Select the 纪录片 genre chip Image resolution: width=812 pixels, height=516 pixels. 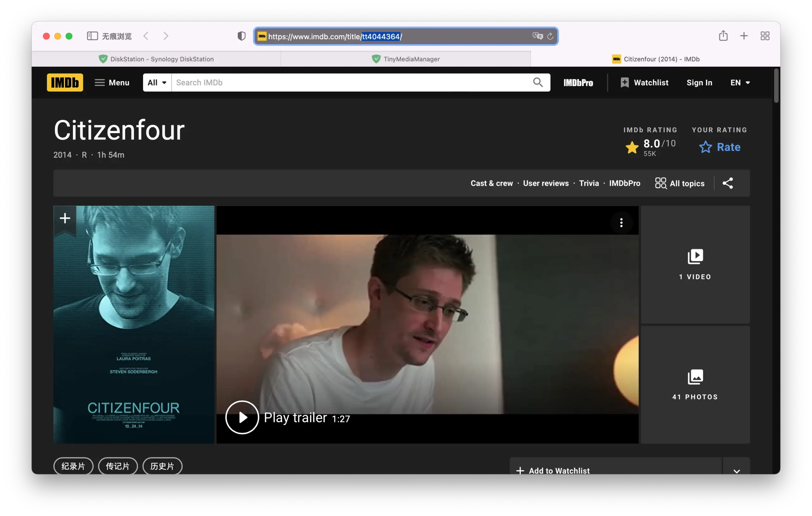pos(73,466)
